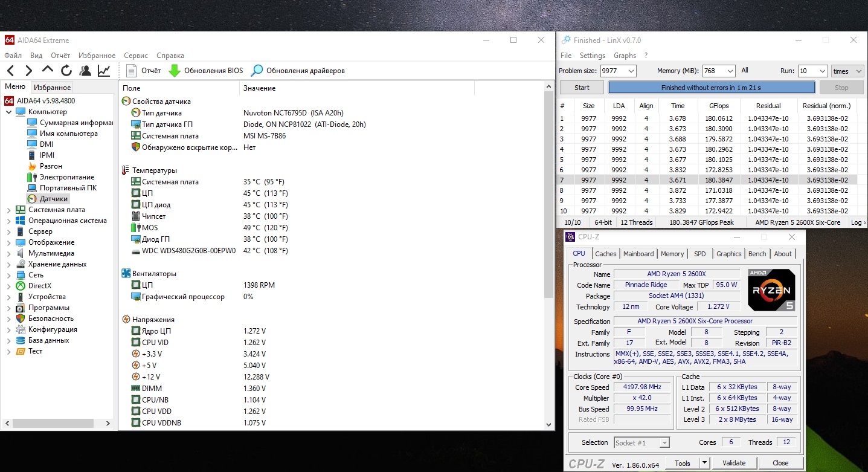Open the Справка menu in AIDA64

coord(170,56)
